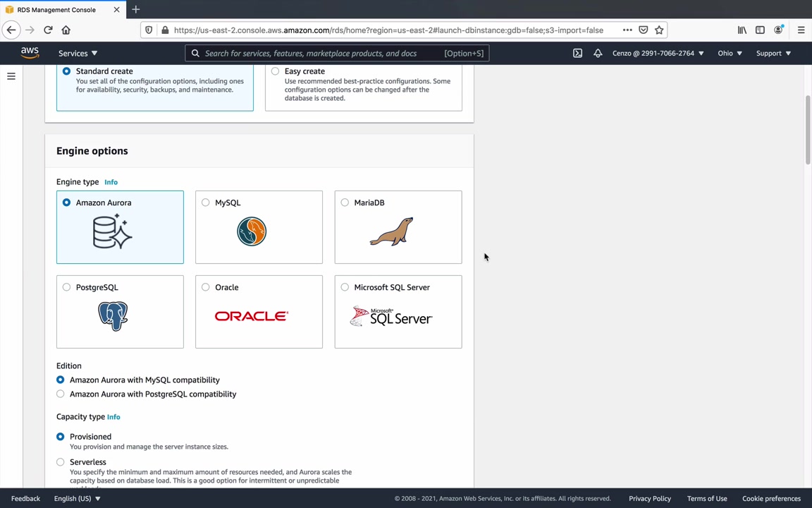Open the Support dropdown menu

(x=774, y=54)
